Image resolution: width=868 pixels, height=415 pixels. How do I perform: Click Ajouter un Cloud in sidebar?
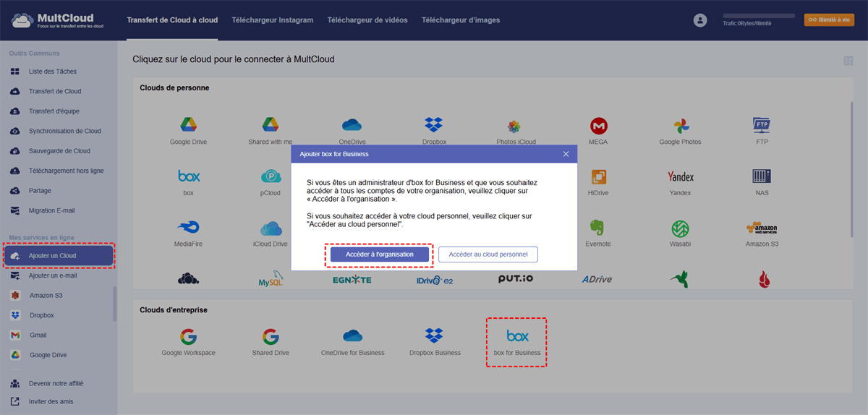click(x=59, y=256)
